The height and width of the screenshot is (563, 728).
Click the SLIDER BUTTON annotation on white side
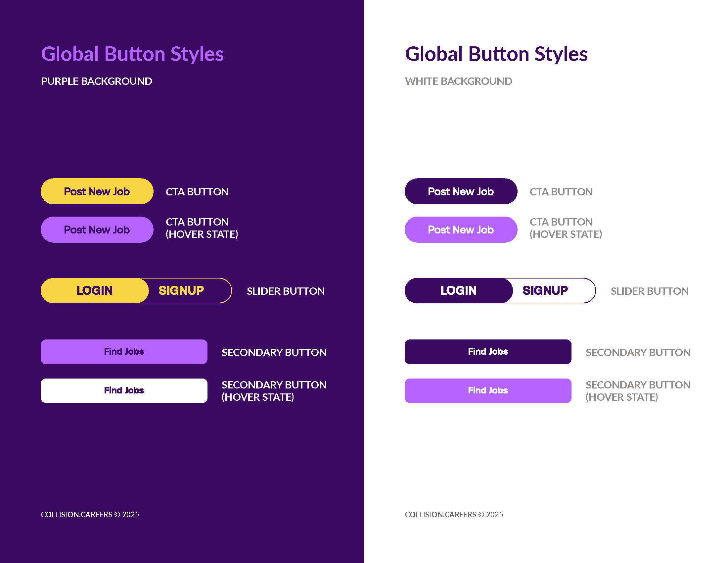click(649, 291)
